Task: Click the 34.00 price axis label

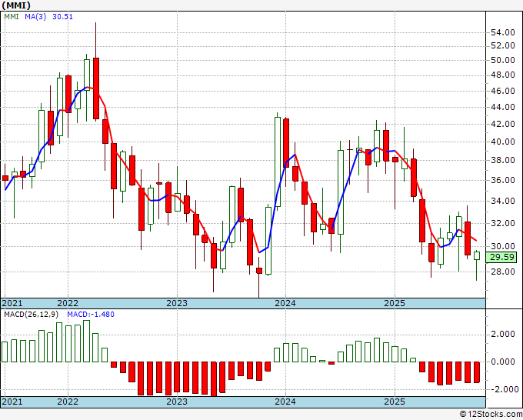Action: [503, 202]
